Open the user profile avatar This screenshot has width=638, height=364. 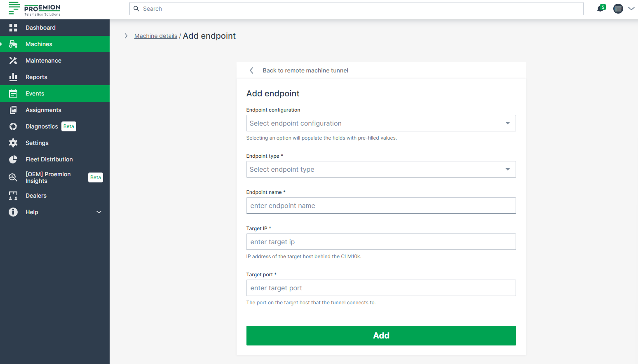(x=618, y=9)
